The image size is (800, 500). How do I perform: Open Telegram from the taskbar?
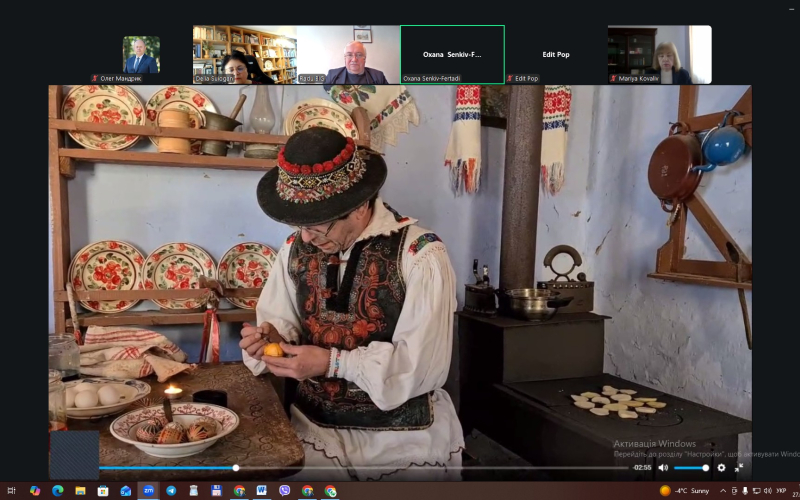point(171,491)
